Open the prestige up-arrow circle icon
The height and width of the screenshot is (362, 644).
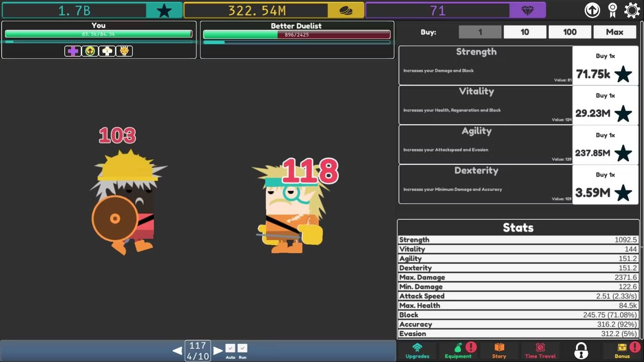click(592, 10)
